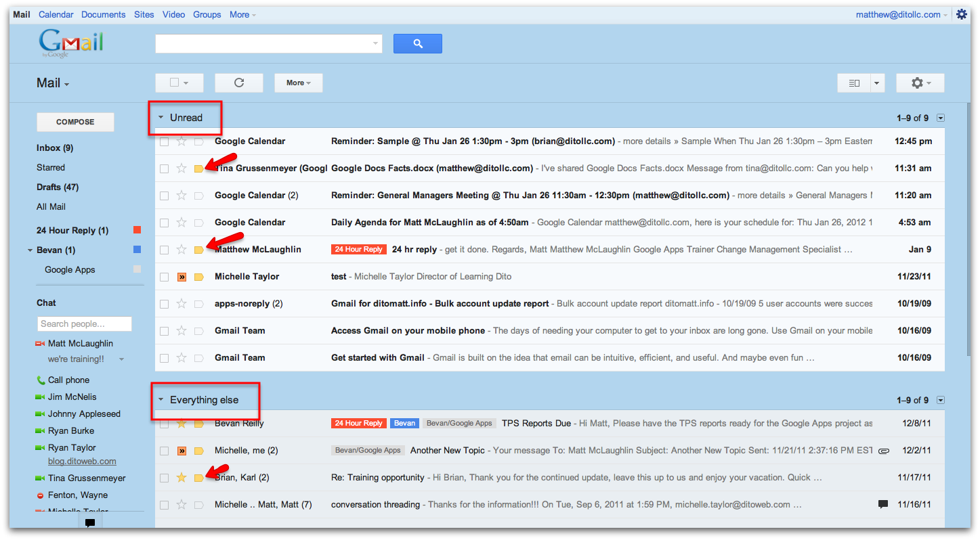The image size is (980, 540).
Task: Check the Matthew McLaughlin email checkbox
Action: pos(165,250)
